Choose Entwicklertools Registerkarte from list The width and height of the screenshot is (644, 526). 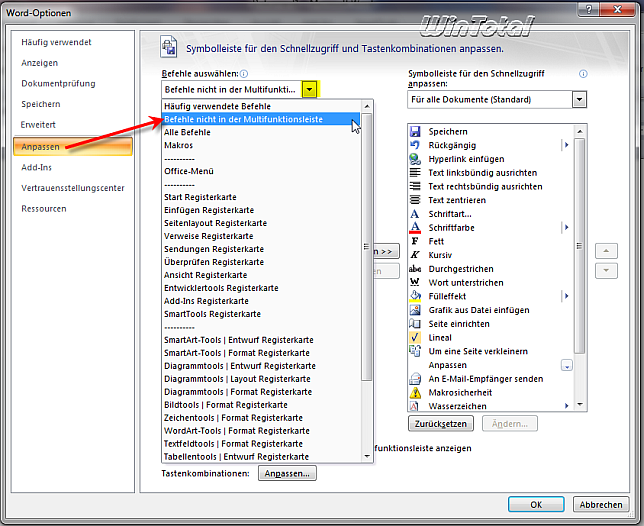(x=261, y=288)
